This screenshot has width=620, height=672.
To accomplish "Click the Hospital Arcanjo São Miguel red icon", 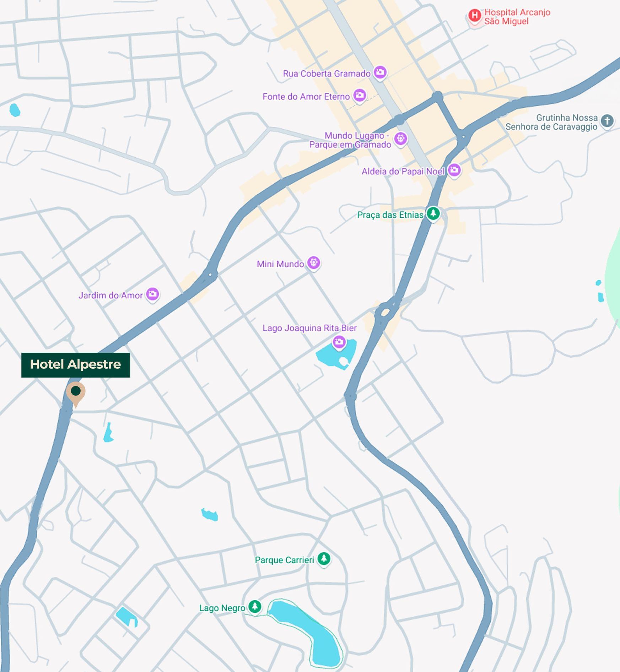I will (x=475, y=16).
